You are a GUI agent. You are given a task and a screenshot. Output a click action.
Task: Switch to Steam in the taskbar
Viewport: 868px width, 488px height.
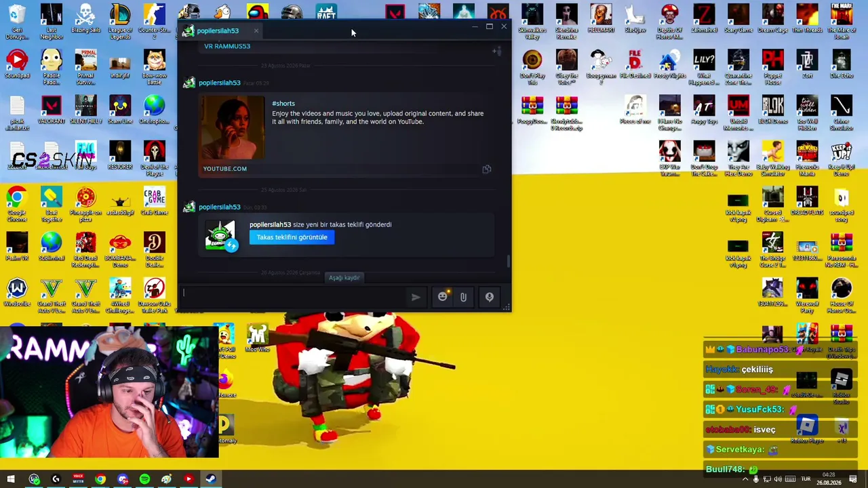click(x=210, y=479)
